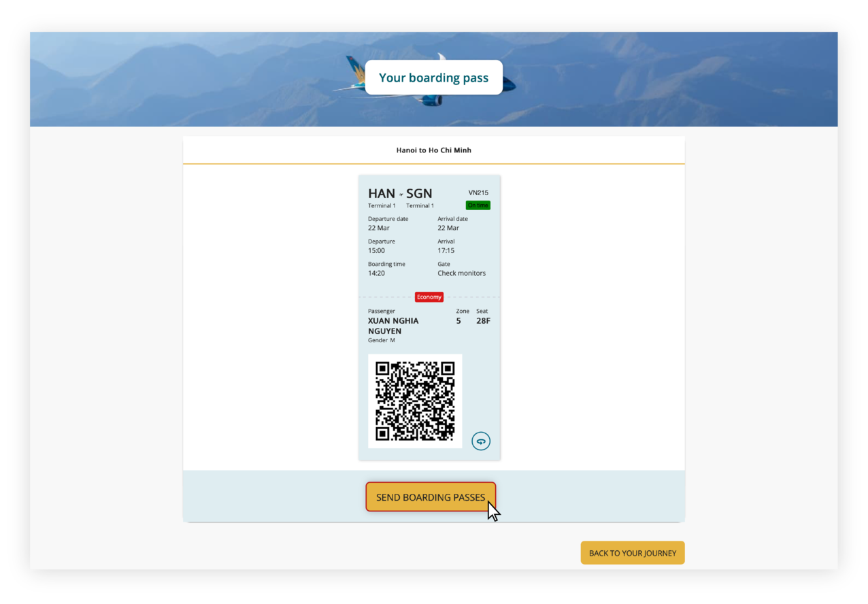The width and height of the screenshot is (868, 604).
Task: Click BACK TO YOUR JOURNEY
Action: [632, 553]
